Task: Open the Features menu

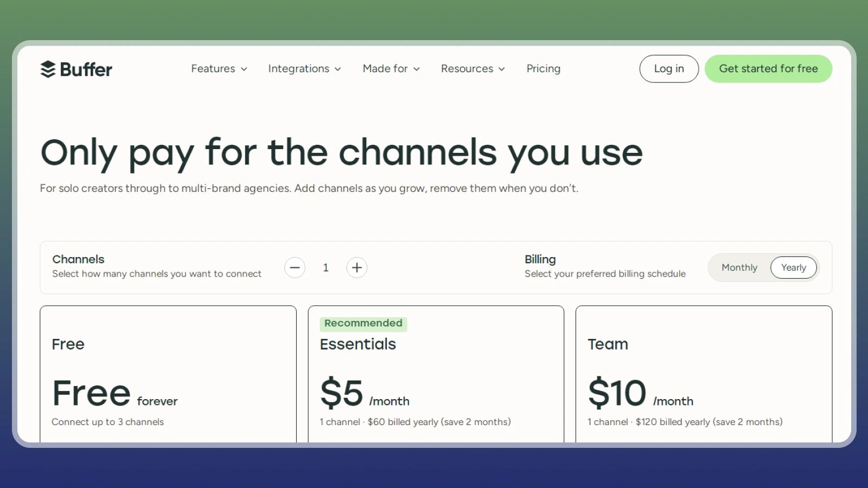Action: coord(219,69)
